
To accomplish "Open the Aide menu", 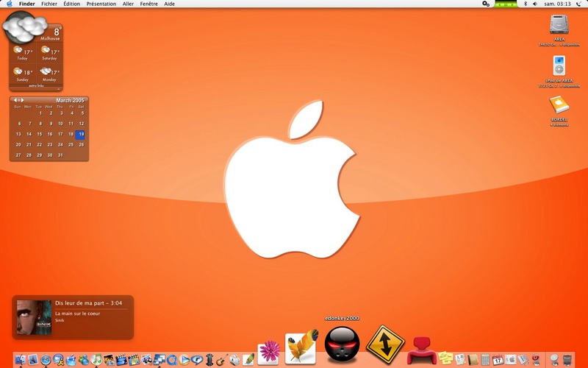I will 170,4.
